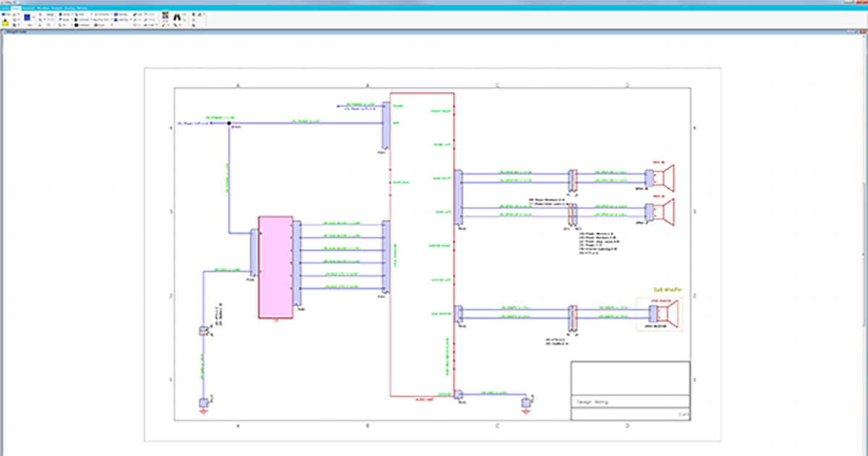Select the large red-outlined audio unit block
This screenshot has width=868, height=456.
click(421, 245)
